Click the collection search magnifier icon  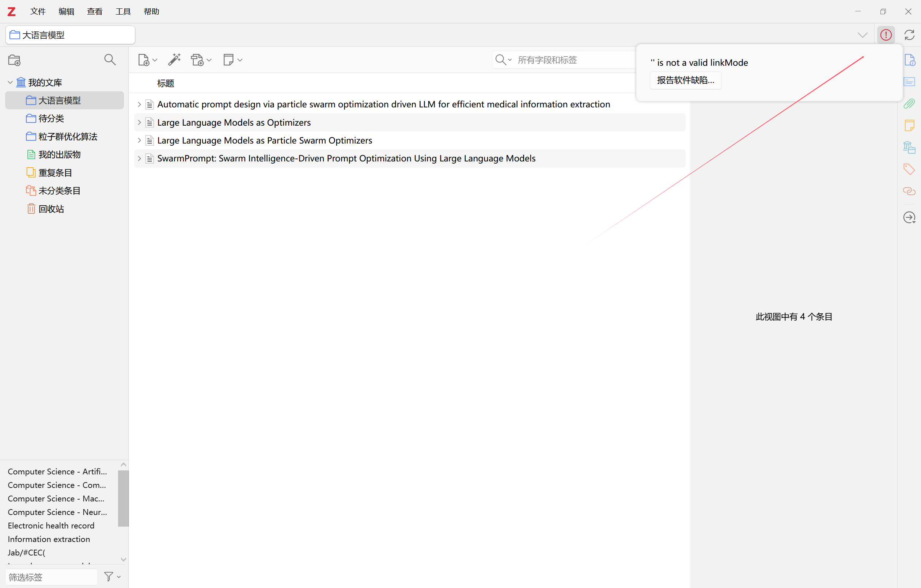[110, 60]
